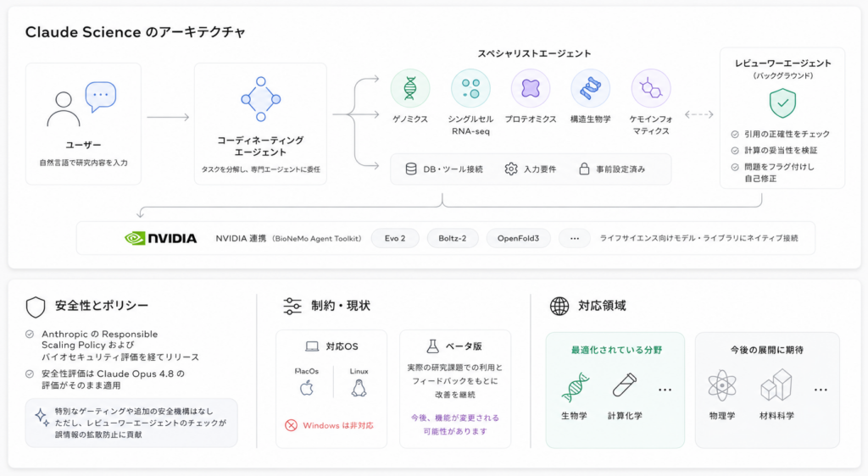Click the ellipsis after 計算化学
This screenshot has height=476, width=868.
tap(665, 390)
